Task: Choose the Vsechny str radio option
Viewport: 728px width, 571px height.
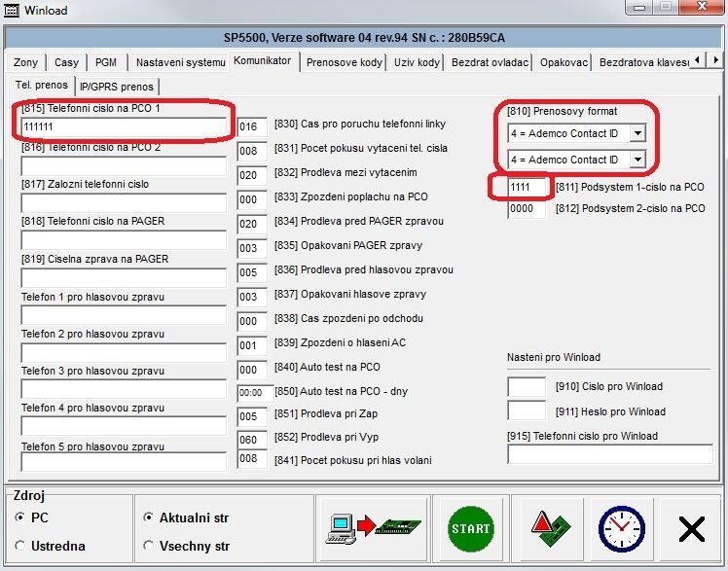Action: [148, 546]
